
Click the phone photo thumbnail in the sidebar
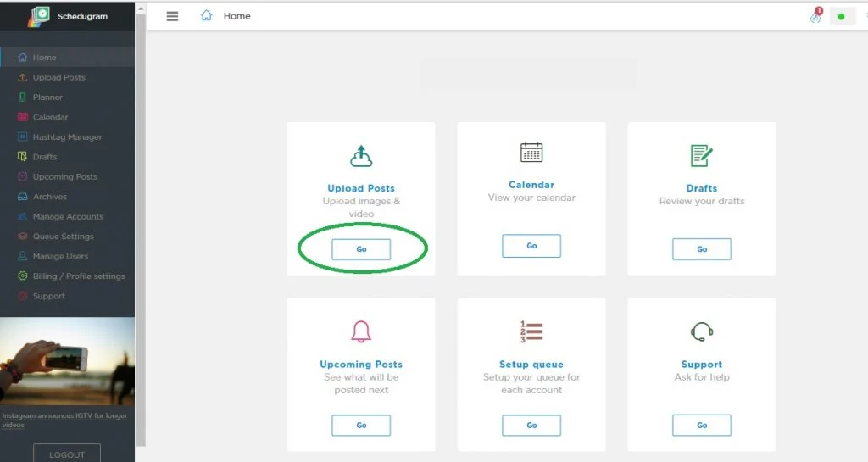point(67,361)
